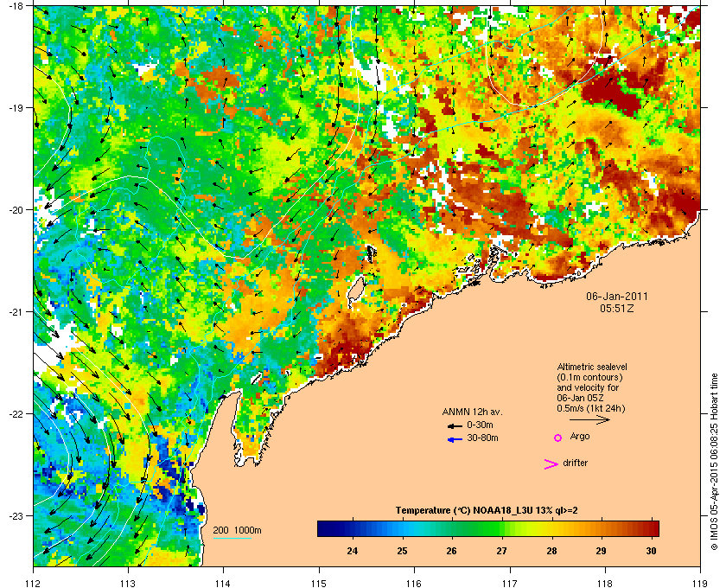This screenshot has height=588, width=726.
Task: Click the longitude axis label 114
Action: tap(224, 583)
